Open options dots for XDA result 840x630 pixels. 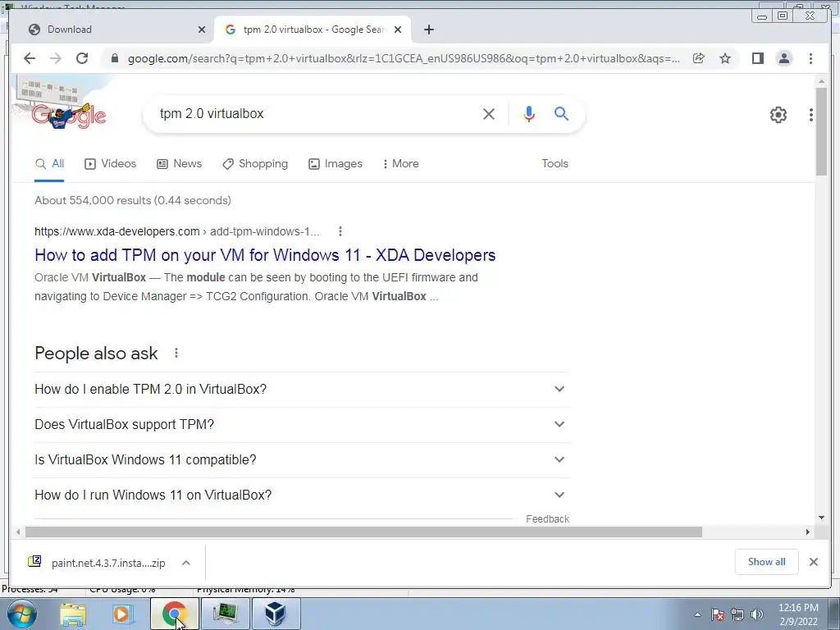click(340, 231)
